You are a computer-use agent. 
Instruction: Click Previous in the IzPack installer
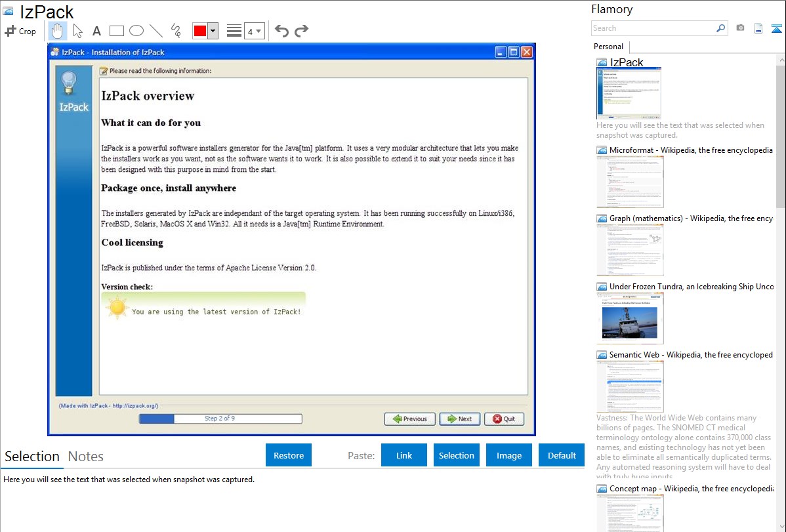click(x=409, y=419)
